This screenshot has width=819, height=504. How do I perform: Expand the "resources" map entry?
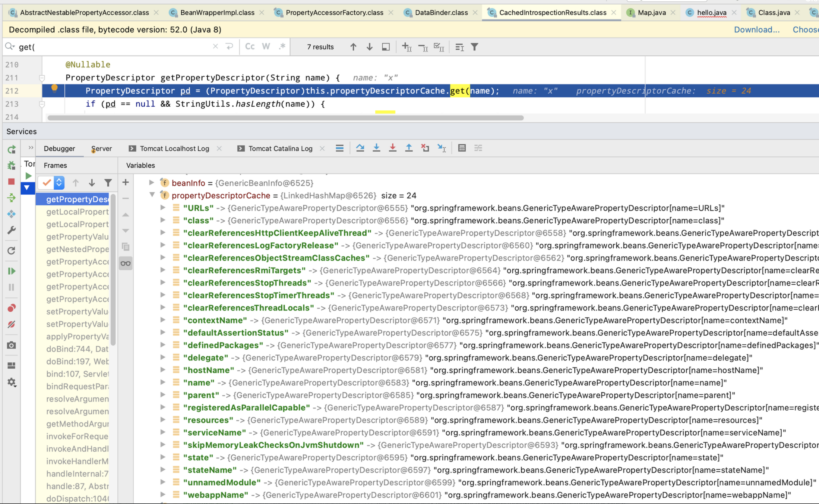click(163, 420)
